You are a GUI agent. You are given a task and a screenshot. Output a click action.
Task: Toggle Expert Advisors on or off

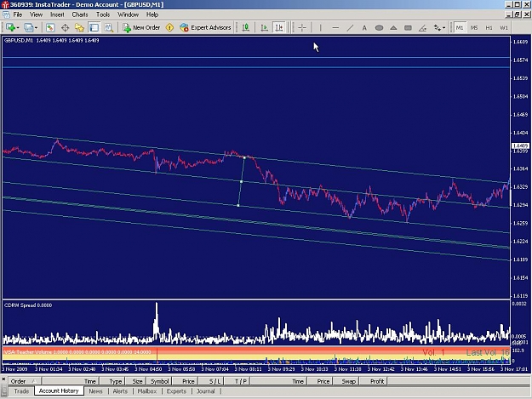[206, 27]
